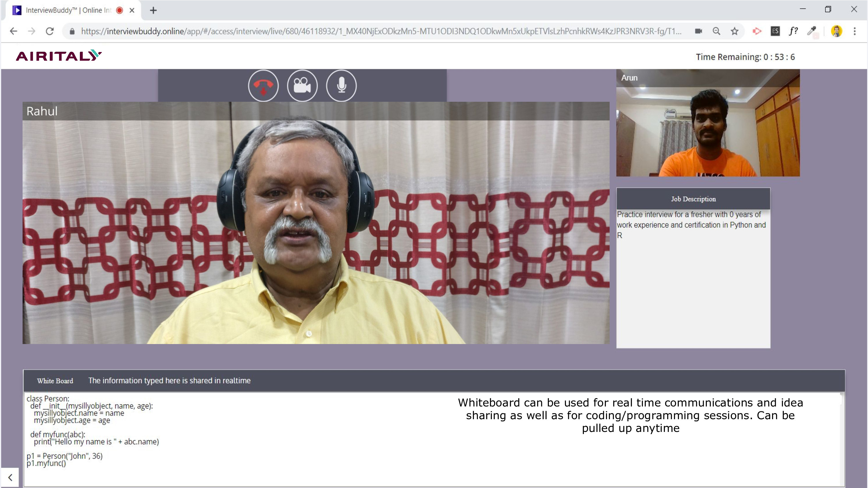
Task: Open the color picker eyedropper extension
Action: (x=811, y=31)
